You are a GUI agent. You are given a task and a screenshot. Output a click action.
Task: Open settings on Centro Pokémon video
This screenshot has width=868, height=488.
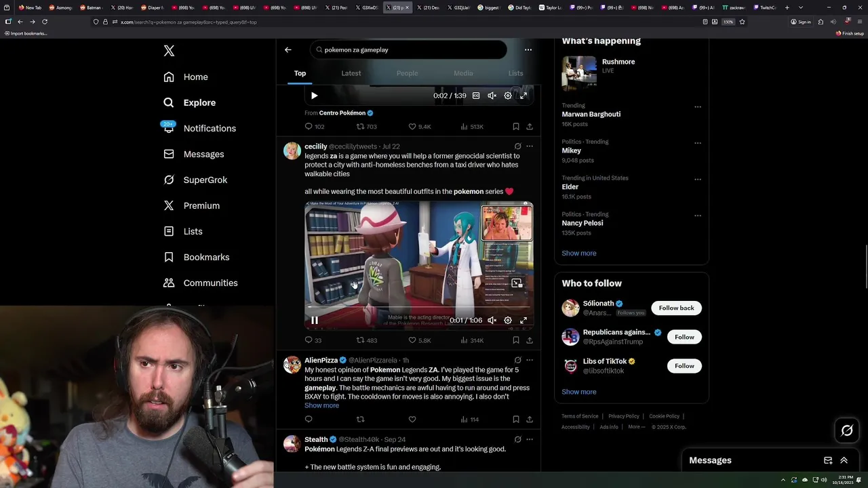pos(508,96)
